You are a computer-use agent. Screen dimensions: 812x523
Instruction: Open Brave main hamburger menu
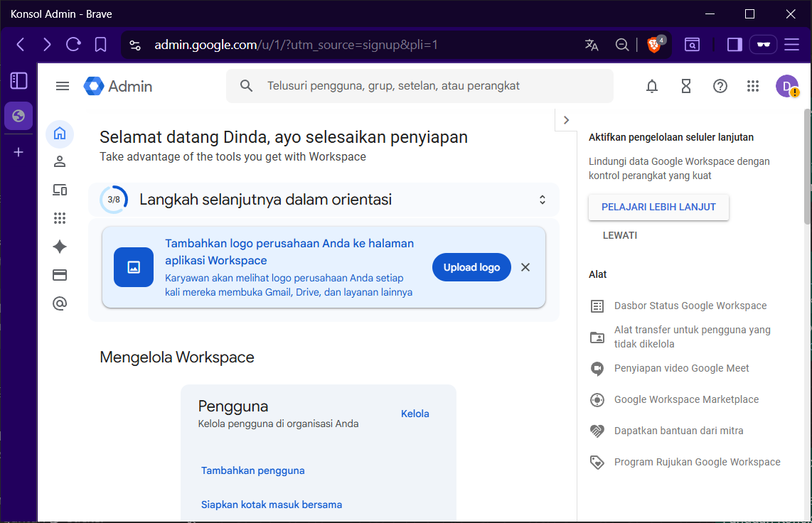(x=791, y=45)
